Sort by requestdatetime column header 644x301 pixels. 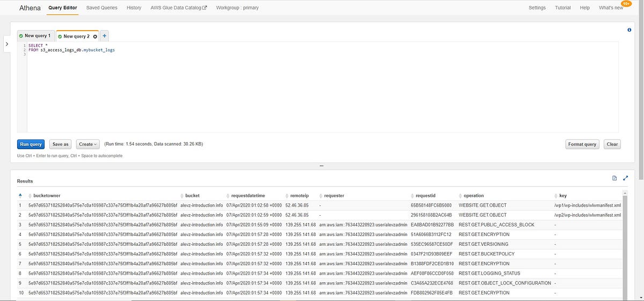248,196
